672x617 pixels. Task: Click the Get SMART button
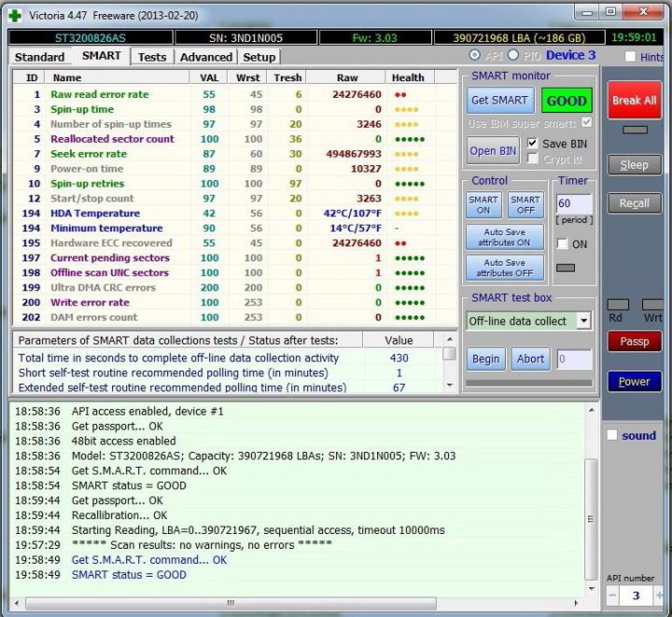click(500, 101)
